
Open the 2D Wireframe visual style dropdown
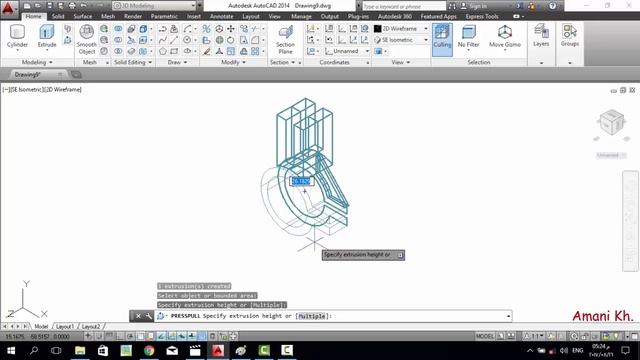coord(401,29)
